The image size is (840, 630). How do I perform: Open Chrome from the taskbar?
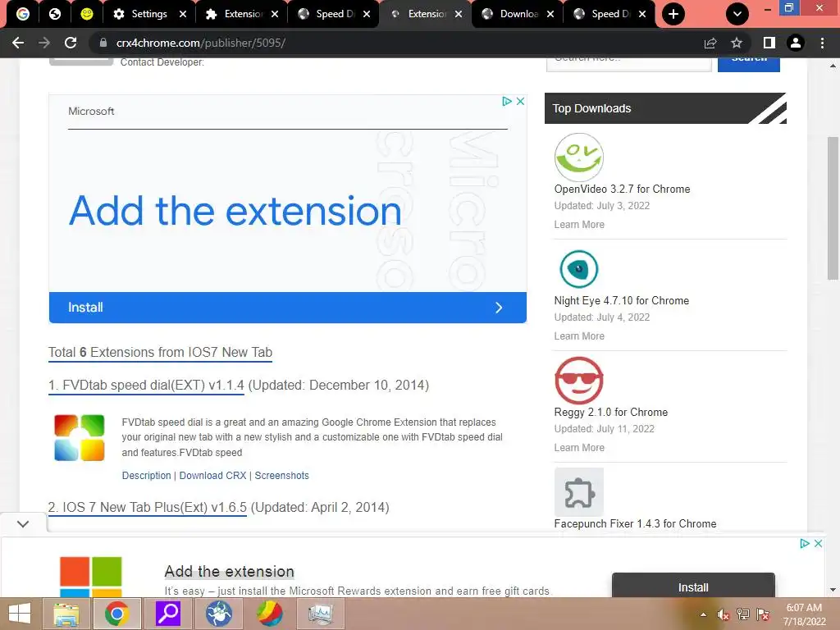point(116,614)
